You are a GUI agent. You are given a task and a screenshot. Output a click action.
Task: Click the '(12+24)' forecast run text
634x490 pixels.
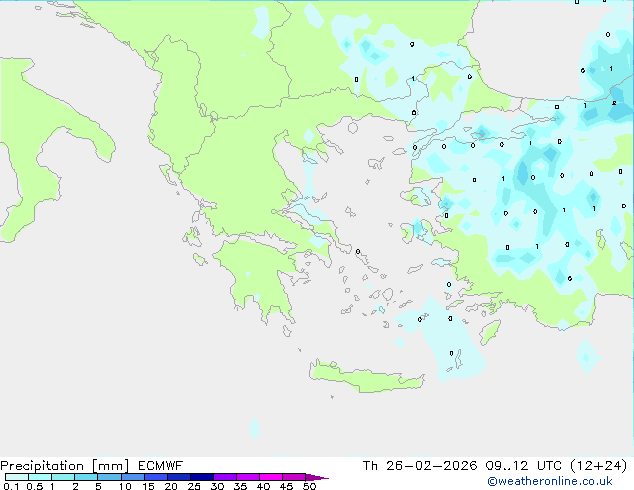[599, 466]
